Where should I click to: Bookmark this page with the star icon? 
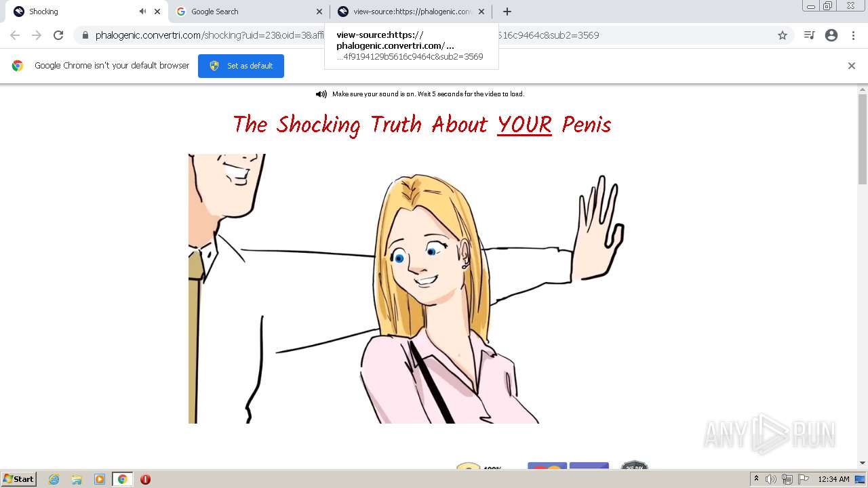tap(783, 35)
